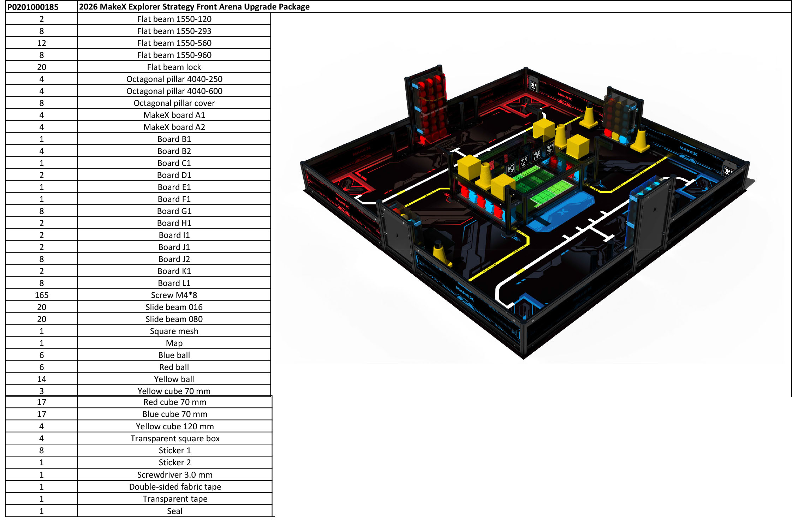This screenshot has height=532, width=792.
Task: Select the 'Sticker 1' cell
Action: coord(175,450)
